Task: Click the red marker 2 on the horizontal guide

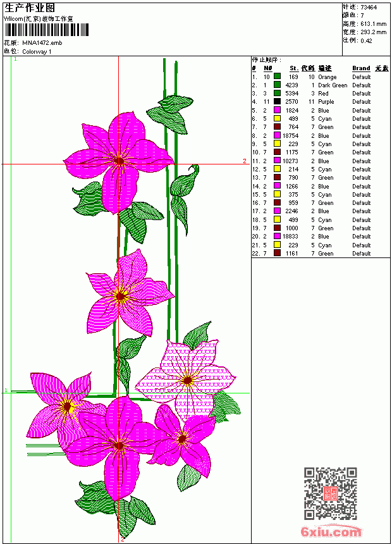Action: (x=245, y=161)
